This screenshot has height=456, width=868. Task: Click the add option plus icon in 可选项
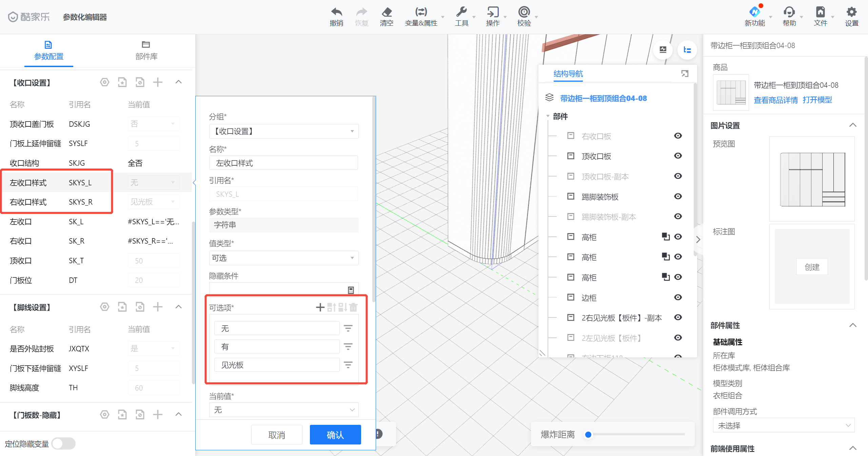[x=320, y=307]
